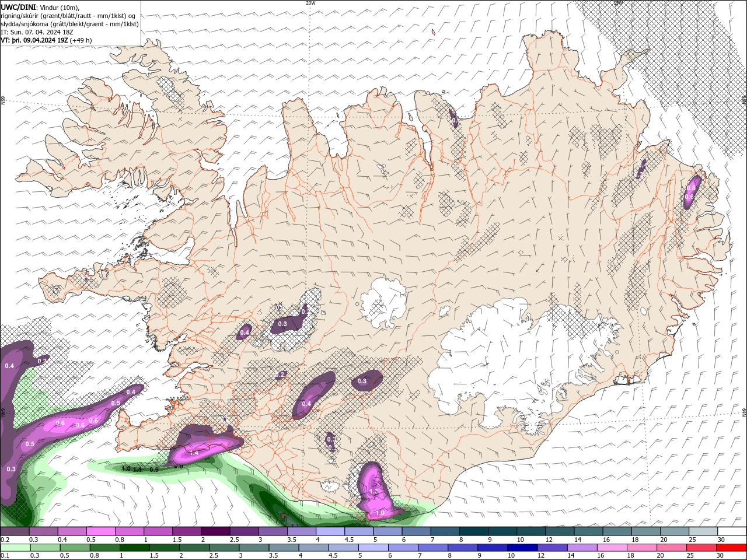Click the '20W' longitude label at the top edge
This screenshot has width=747, height=560.
310,3
